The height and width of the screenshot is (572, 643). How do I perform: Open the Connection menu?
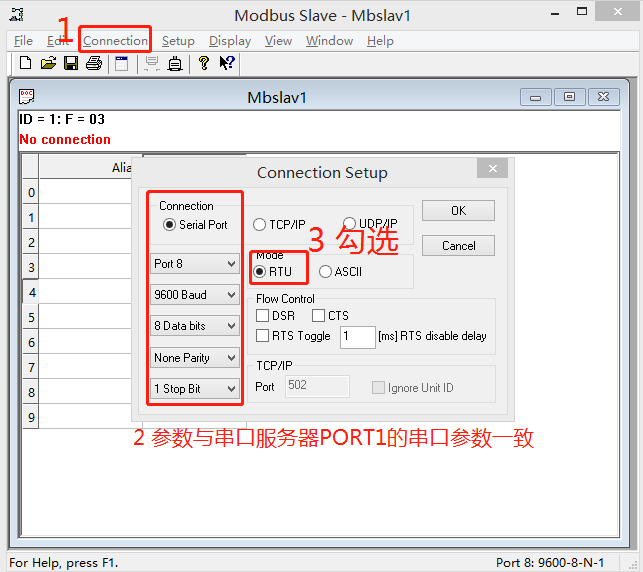(115, 41)
